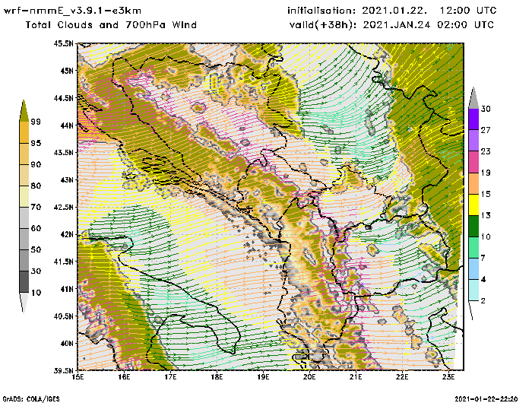532x403 pixels.
Task: Click the initialisation date text line
Action: [x=392, y=11]
